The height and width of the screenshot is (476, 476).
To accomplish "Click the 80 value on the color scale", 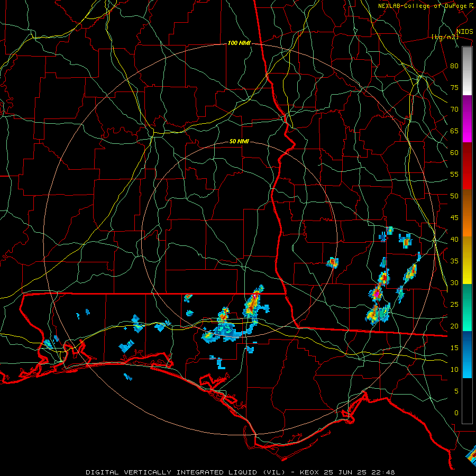I will tap(454, 66).
